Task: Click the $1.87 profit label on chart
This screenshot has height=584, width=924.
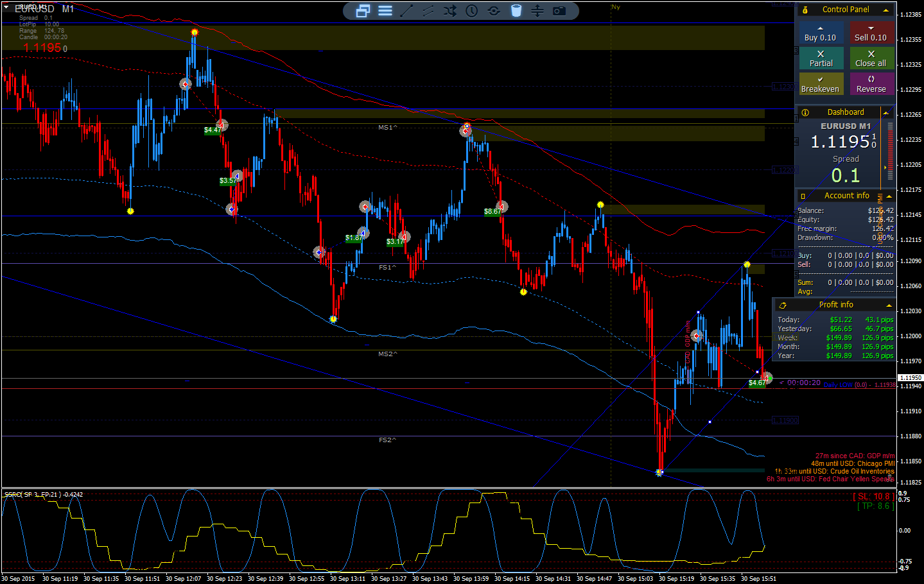Action: (354, 237)
